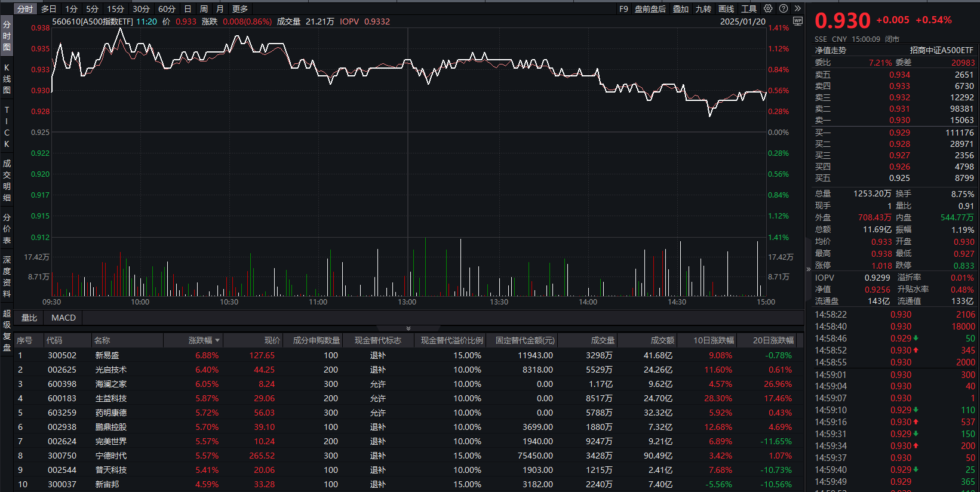Screen dimensions: 980x492
Task: Open the F9 deep info shortcut
Action: [x=623, y=9]
